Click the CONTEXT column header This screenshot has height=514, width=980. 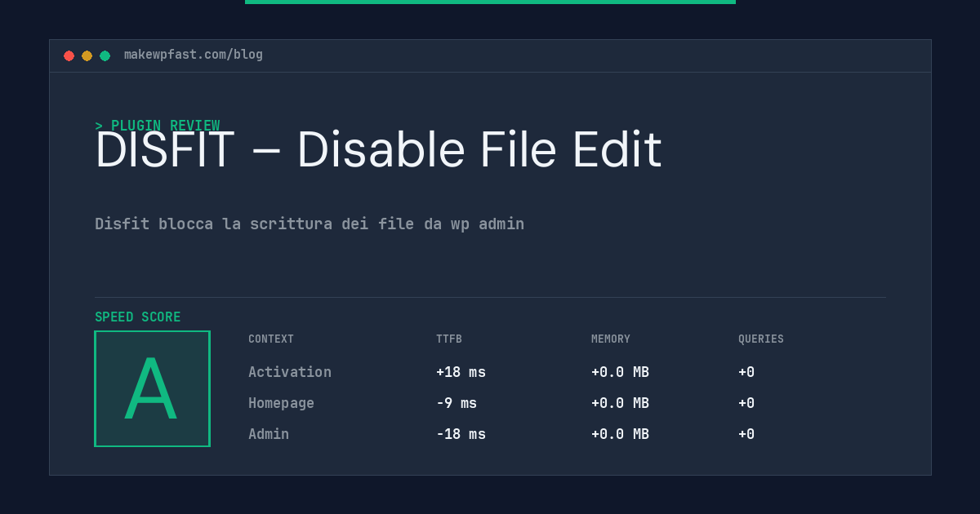coord(271,339)
